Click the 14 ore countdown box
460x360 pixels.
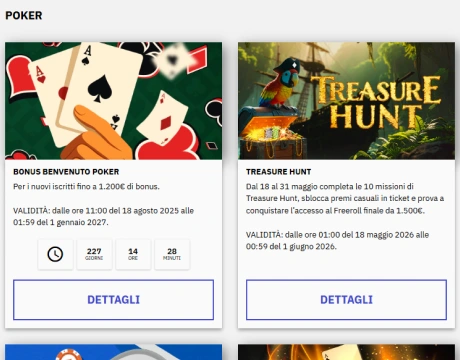coord(133,254)
